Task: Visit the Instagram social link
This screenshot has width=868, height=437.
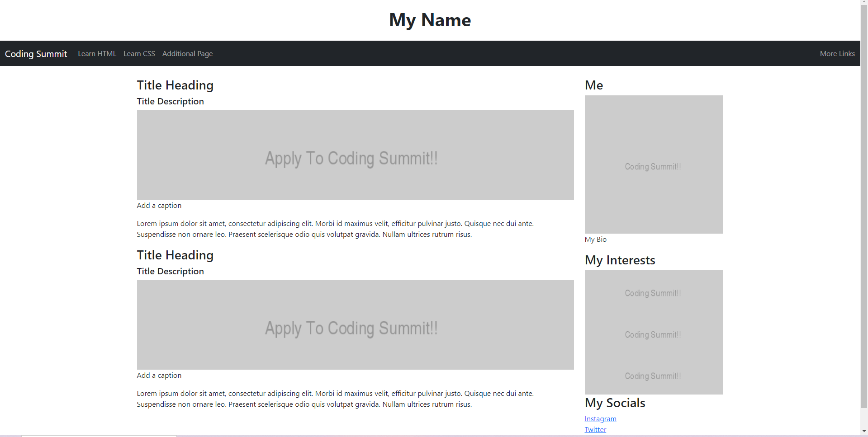Action: click(x=600, y=419)
